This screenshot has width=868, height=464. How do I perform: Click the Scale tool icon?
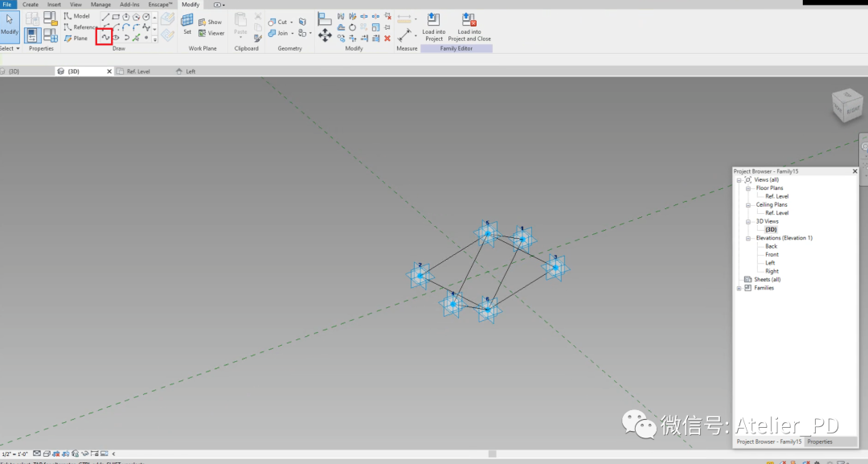tap(375, 27)
